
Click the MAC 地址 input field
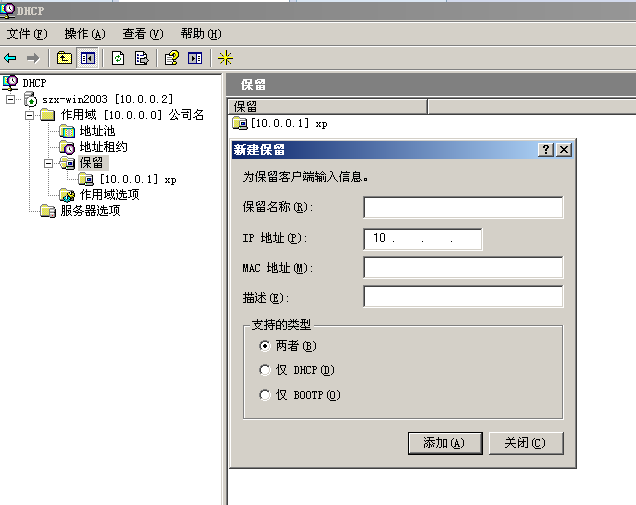[463, 267]
